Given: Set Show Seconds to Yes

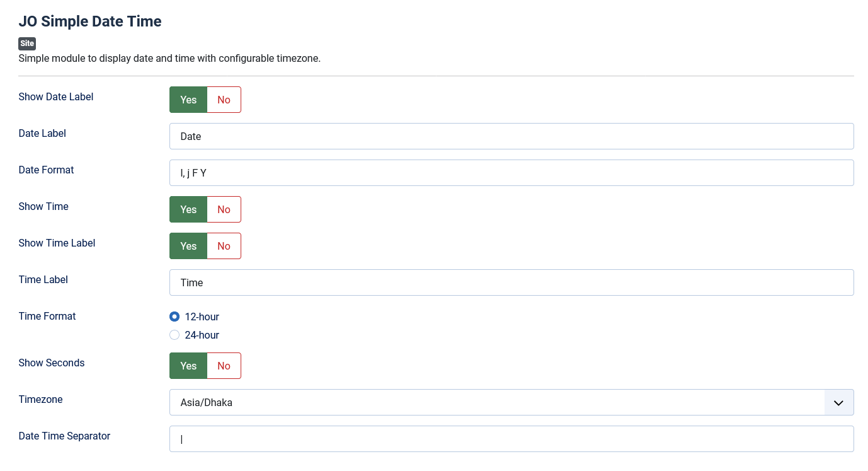Looking at the screenshot, I should click(188, 366).
